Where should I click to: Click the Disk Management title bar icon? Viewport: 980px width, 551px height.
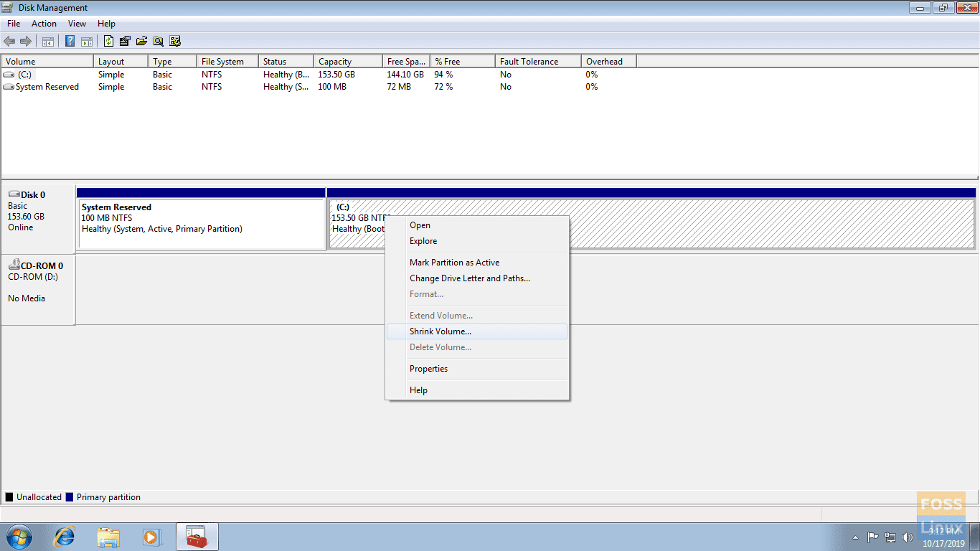pos(9,8)
